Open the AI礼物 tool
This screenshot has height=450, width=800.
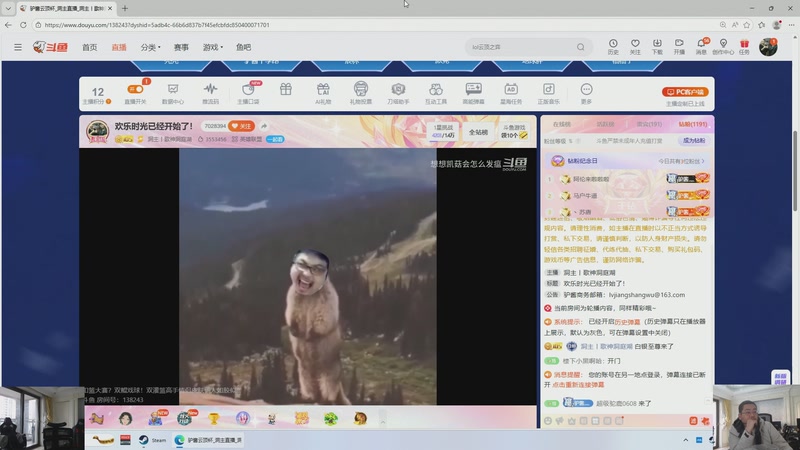(323, 93)
